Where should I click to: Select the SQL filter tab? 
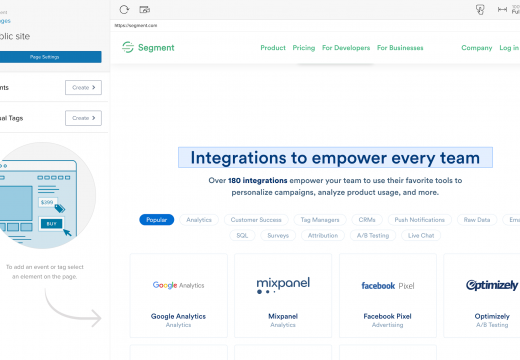(242, 235)
